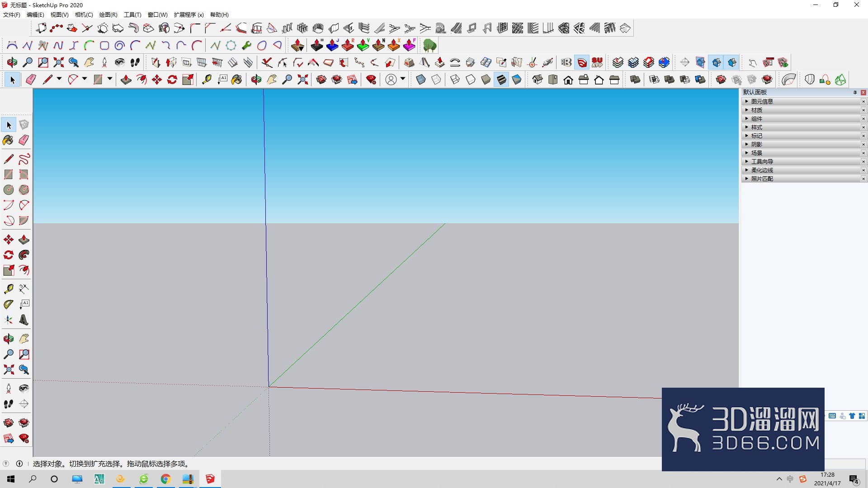
Task: Switch to Iso view
Action: click(538, 80)
